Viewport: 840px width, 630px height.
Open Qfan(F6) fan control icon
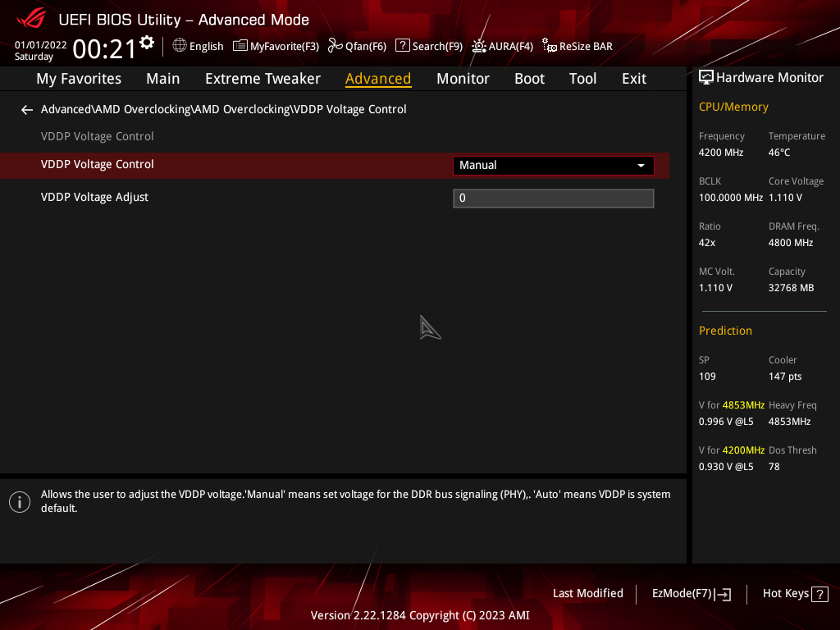pyautogui.click(x=336, y=46)
